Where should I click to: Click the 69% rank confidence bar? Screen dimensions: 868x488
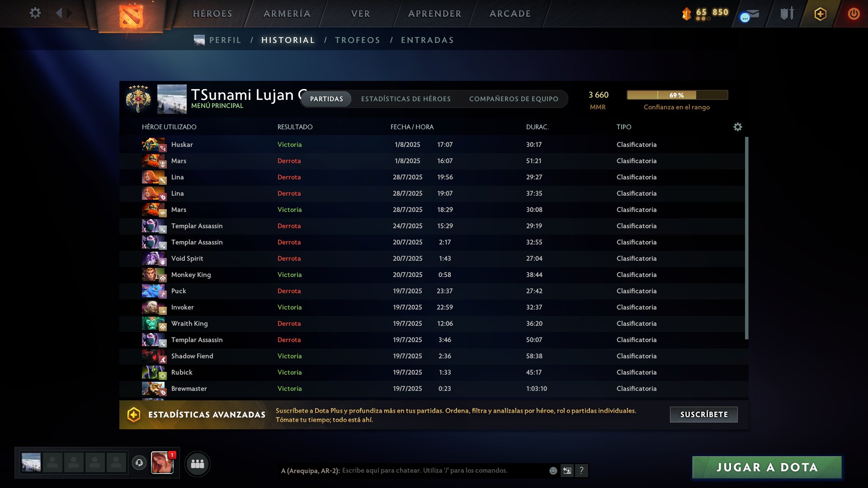click(x=677, y=95)
